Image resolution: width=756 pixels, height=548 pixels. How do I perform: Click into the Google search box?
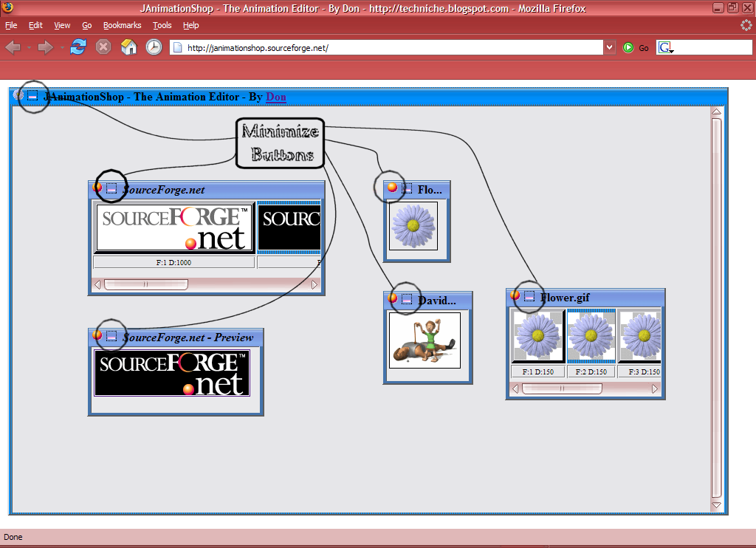point(712,47)
